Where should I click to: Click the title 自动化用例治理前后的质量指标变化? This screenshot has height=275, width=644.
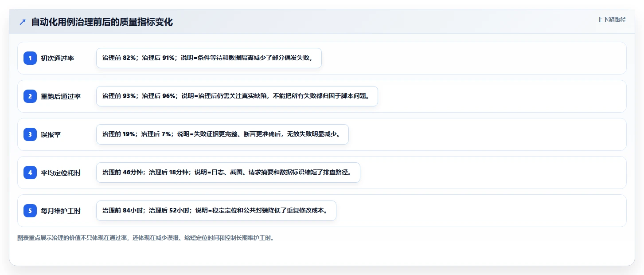click(102, 22)
